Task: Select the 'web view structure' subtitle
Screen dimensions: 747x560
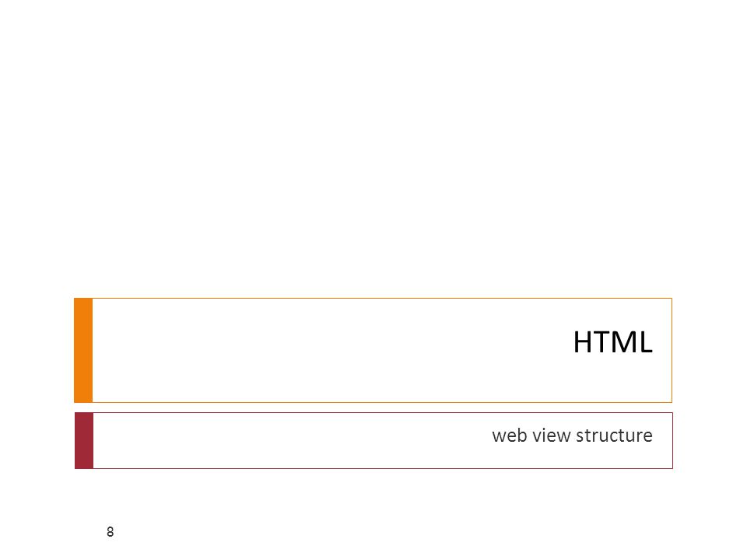Action: pos(572,436)
